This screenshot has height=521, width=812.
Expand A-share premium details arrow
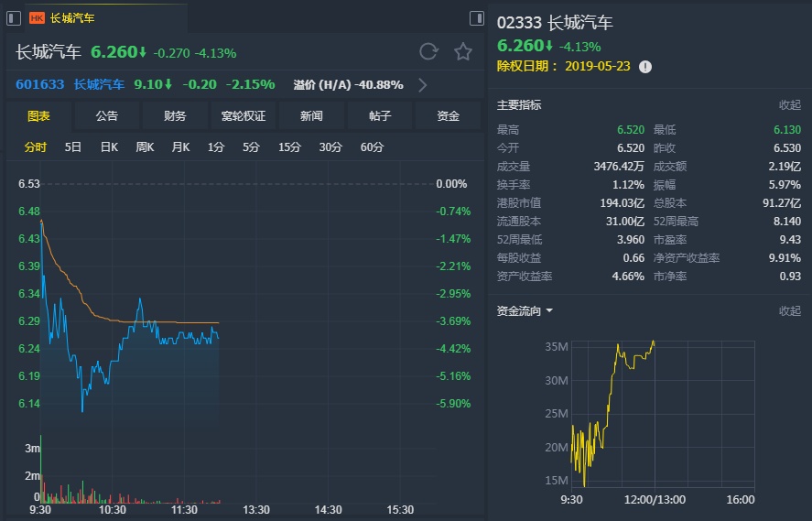coord(422,85)
